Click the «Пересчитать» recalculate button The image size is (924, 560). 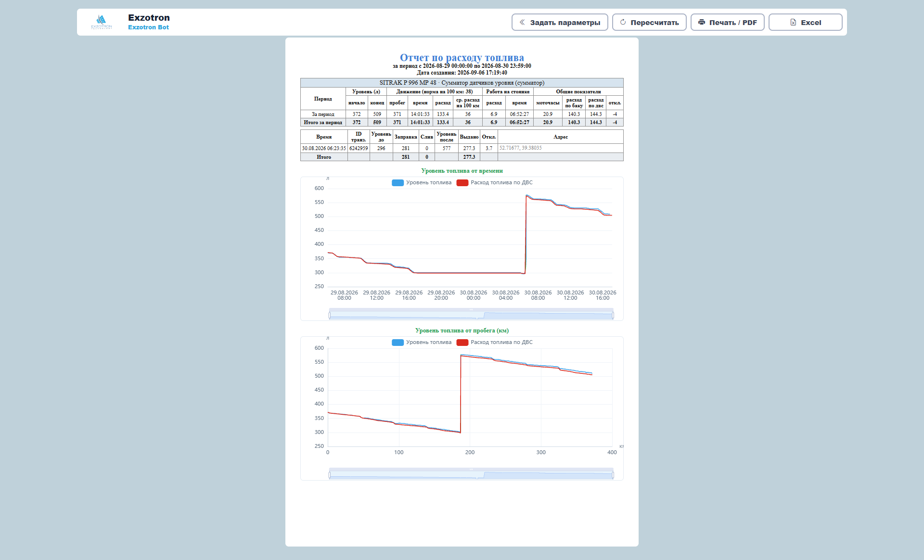pyautogui.click(x=649, y=22)
